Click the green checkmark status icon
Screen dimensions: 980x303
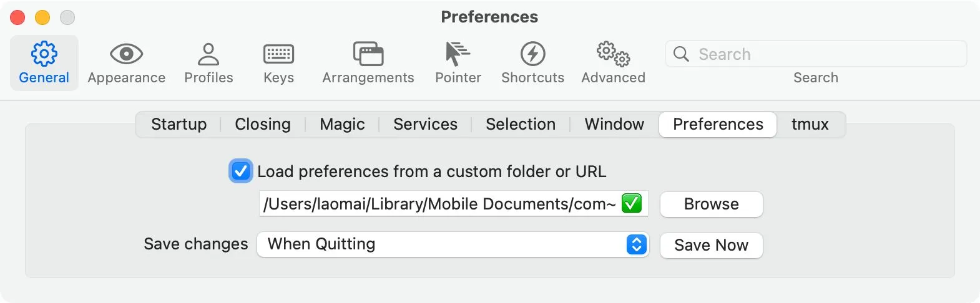coord(632,203)
